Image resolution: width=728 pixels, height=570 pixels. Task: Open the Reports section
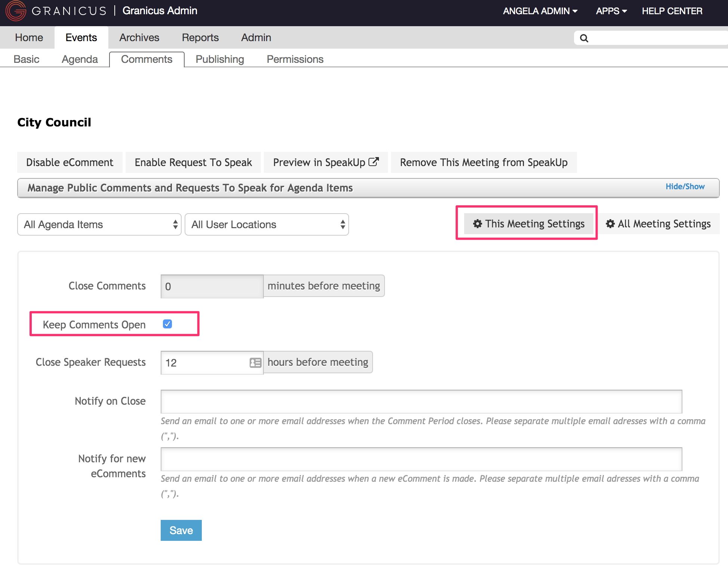pos(200,37)
